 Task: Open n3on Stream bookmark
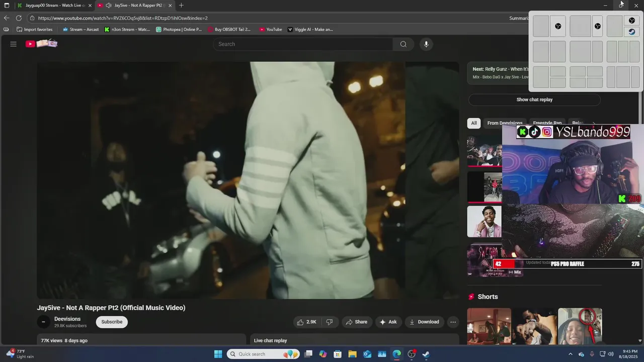pos(127,30)
